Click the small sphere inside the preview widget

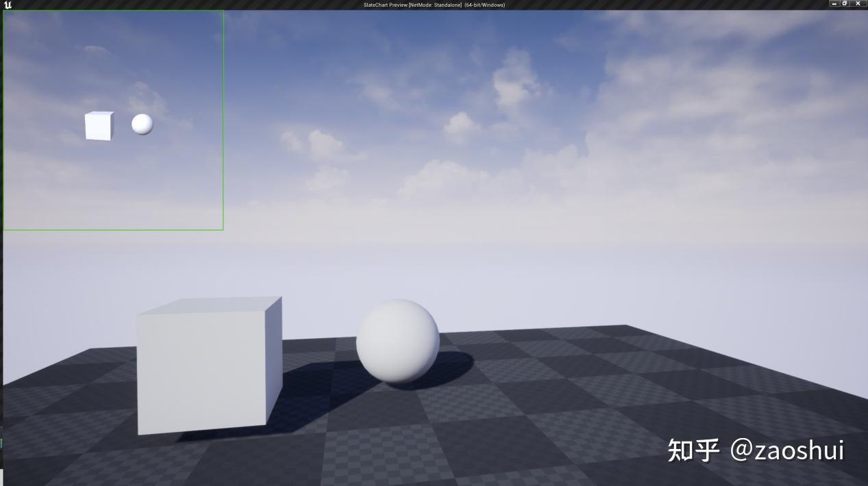click(x=141, y=125)
